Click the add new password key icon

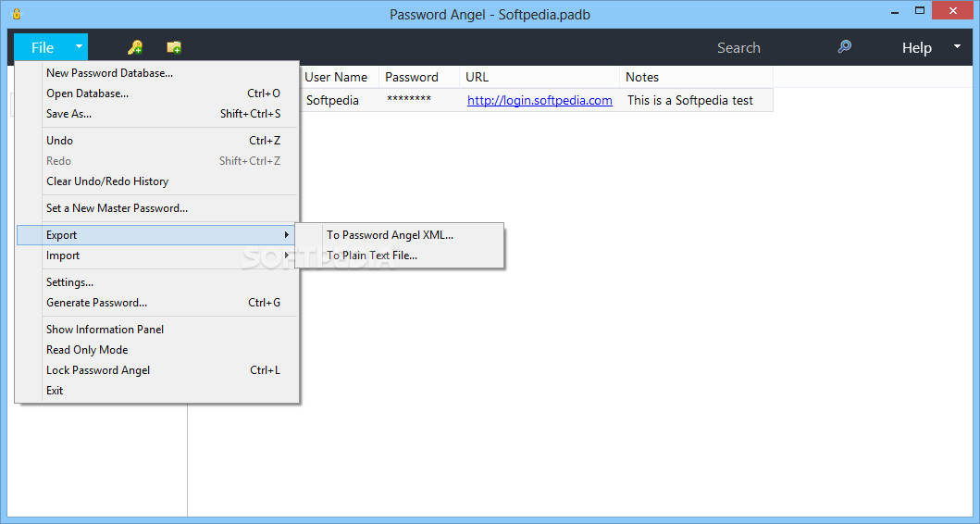135,47
